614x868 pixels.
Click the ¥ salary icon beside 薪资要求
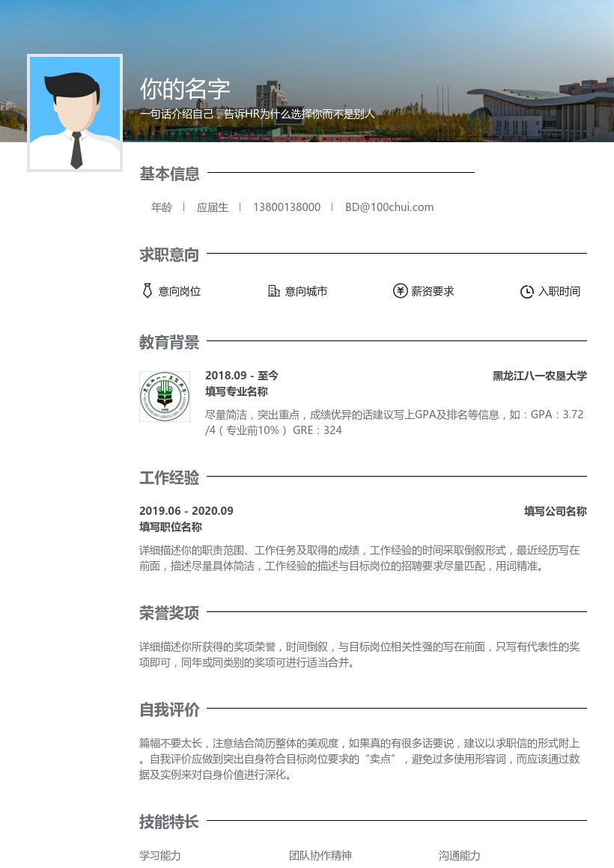point(401,291)
